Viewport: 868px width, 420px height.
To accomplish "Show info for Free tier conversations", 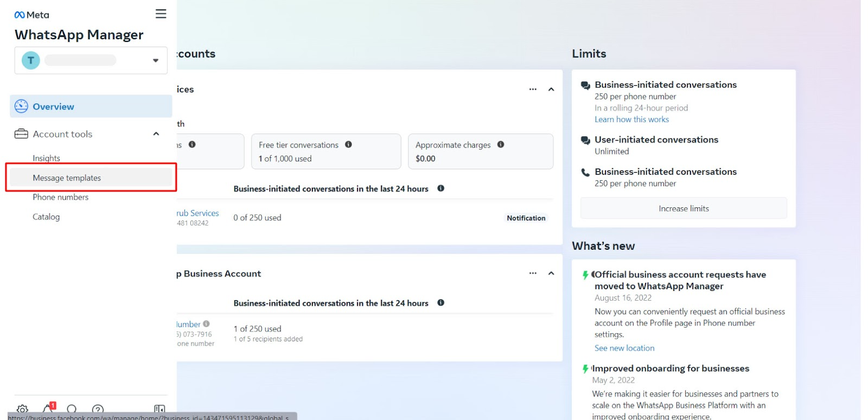I will (348, 144).
